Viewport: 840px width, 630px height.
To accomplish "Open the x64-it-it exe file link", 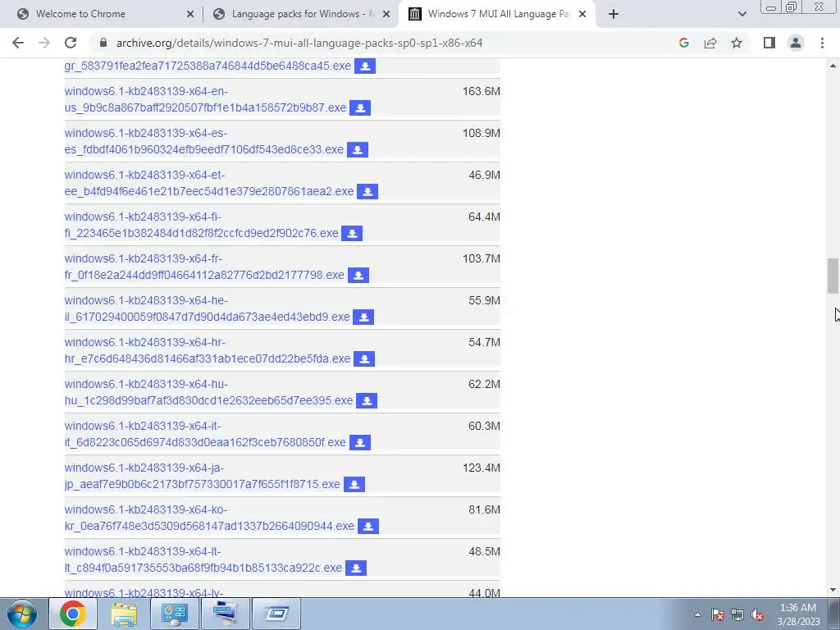I will pos(205,434).
